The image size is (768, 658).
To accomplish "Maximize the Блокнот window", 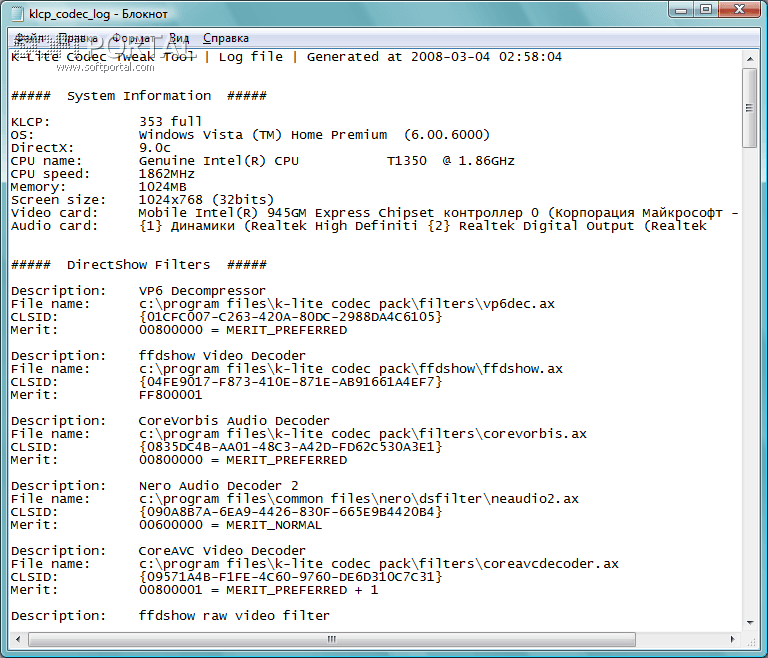I will coord(706,10).
